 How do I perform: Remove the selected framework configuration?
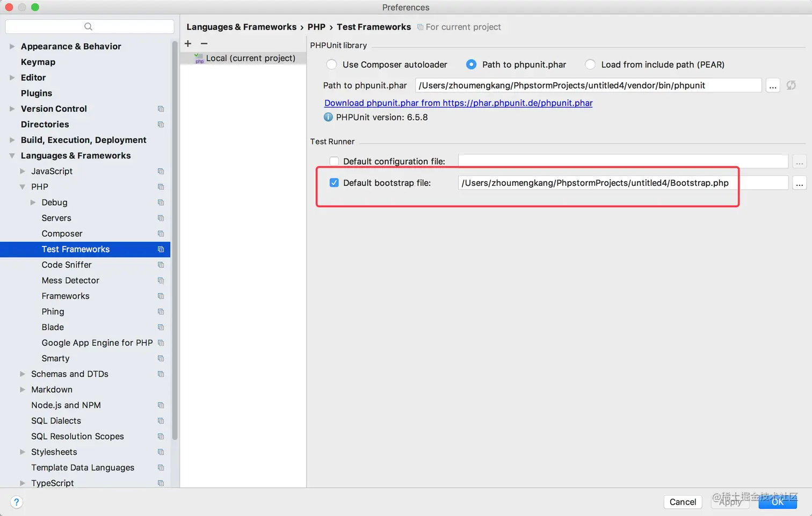point(204,43)
